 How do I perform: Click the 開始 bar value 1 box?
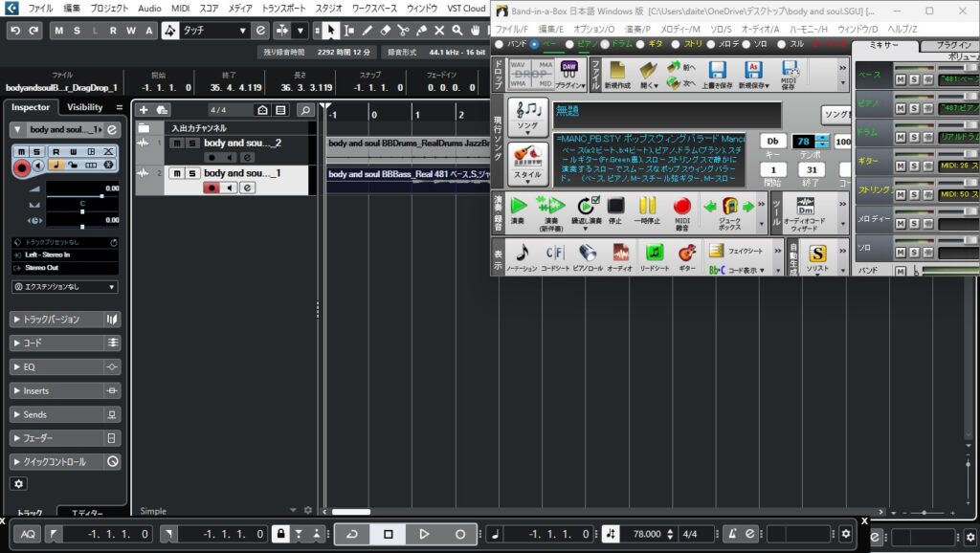772,169
